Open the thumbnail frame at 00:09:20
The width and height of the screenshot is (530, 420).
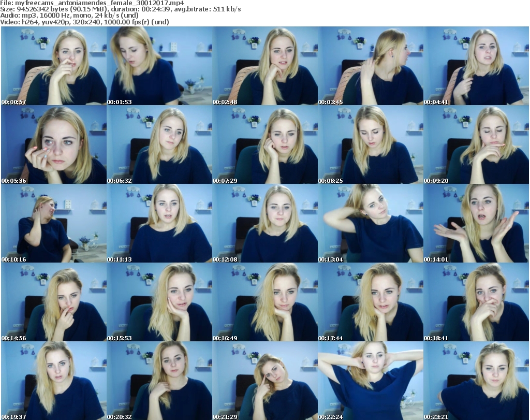[476, 144]
